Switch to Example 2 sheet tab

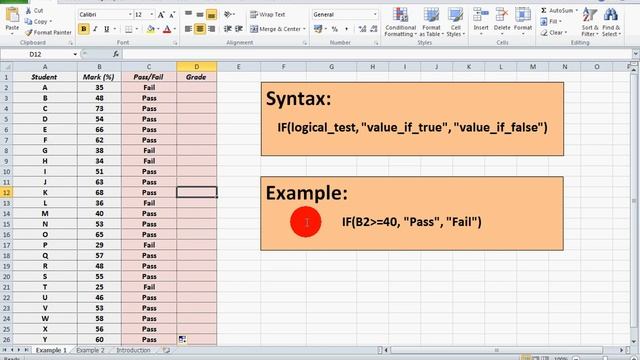click(90, 350)
